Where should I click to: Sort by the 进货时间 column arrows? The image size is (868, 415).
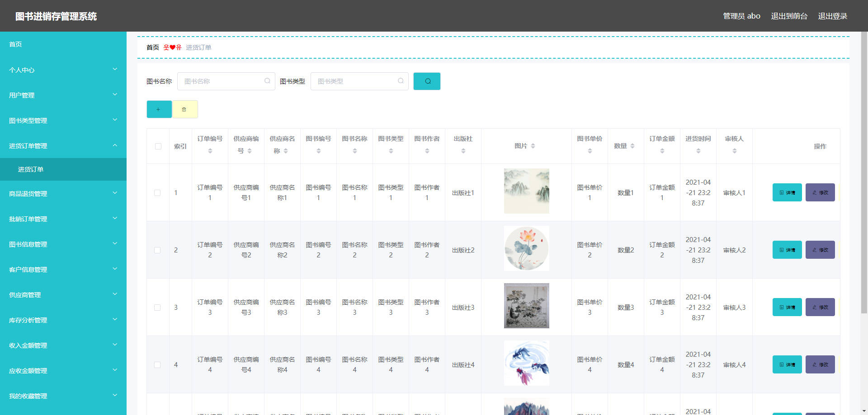(698, 151)
